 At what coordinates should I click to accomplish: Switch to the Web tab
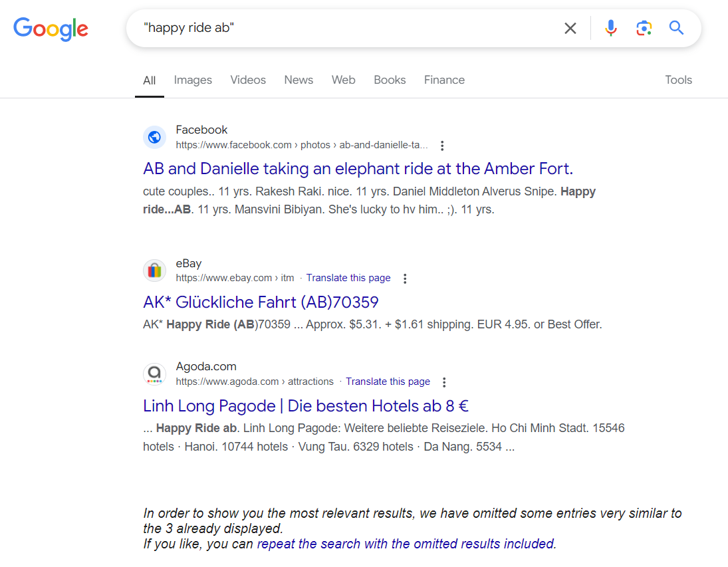pos(343,80)
